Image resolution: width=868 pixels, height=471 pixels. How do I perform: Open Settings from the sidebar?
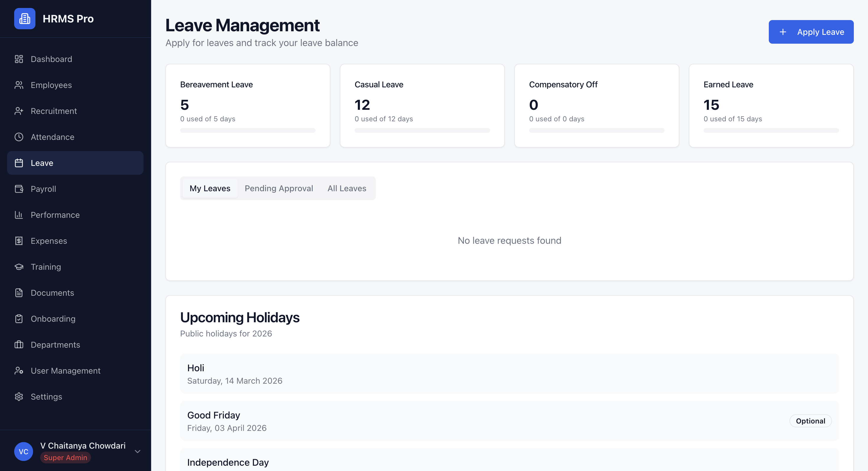(75, 396)
